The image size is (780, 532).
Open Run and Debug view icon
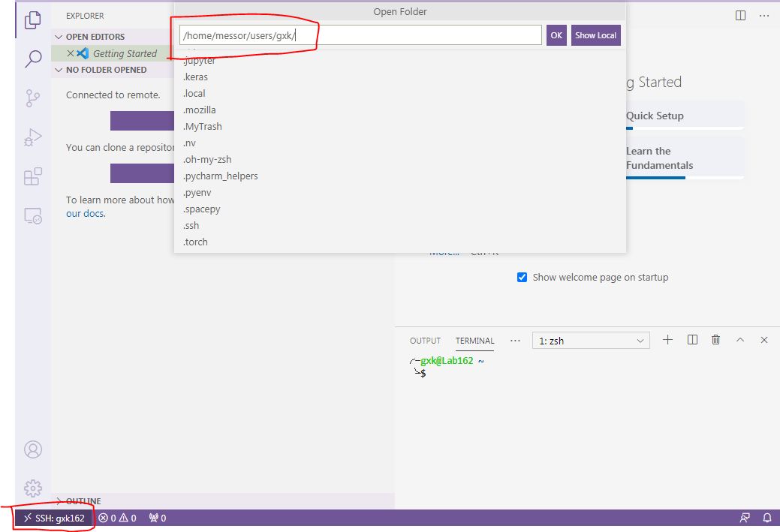pyautogui.click(x=33, y=138)
